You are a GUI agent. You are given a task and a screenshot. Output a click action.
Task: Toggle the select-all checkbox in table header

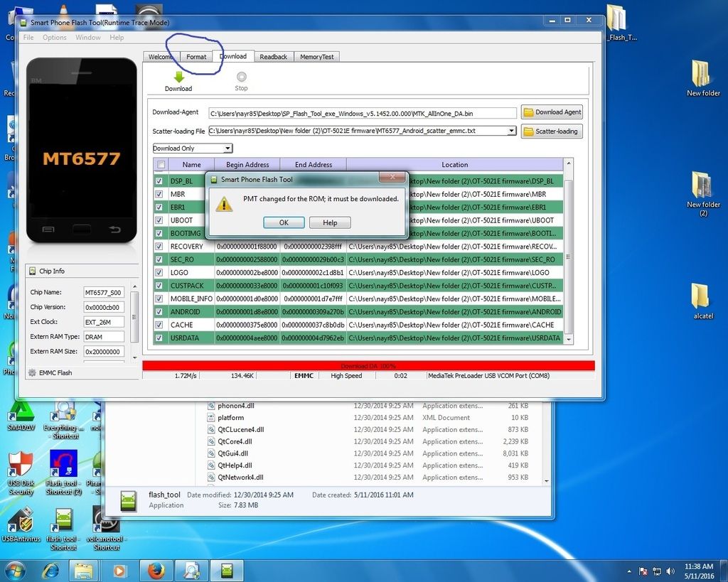point(161,165)
